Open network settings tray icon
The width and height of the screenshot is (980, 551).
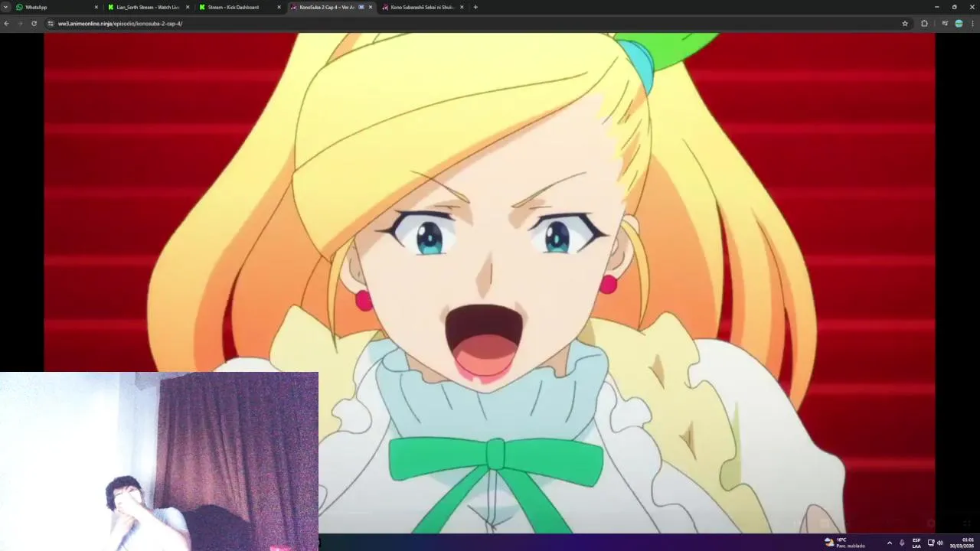(x=931, y=543)
